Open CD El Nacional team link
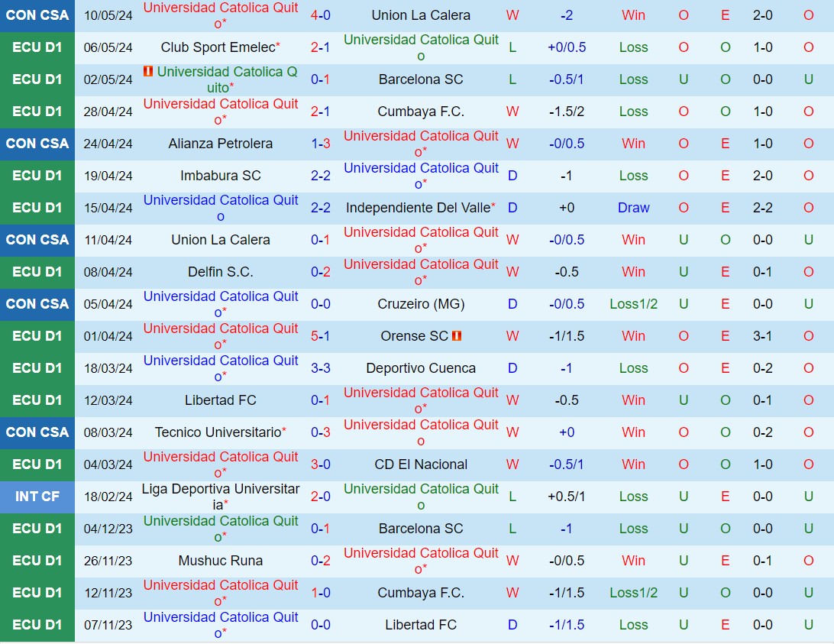The width and height of the screenshot is (834, 644). pos(421,464)
